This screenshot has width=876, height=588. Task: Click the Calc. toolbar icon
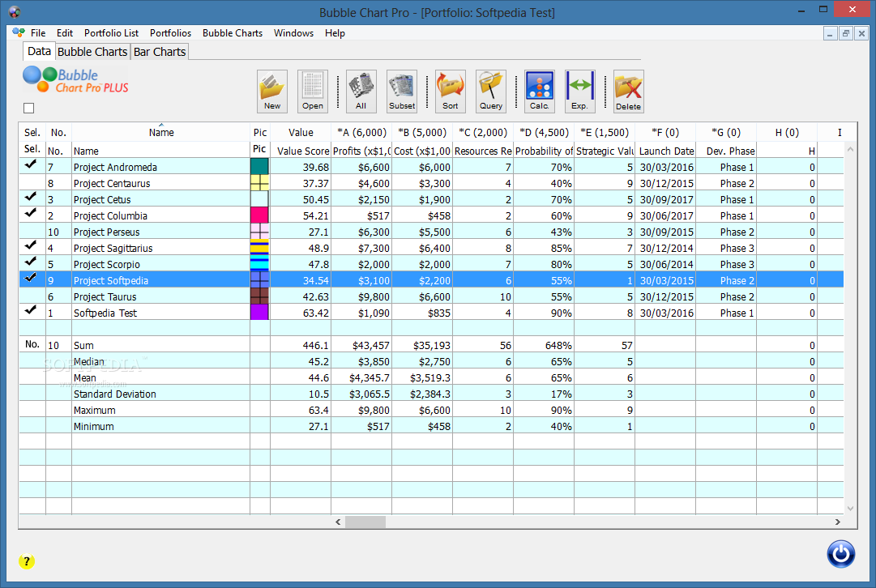[x=540, y=91]
